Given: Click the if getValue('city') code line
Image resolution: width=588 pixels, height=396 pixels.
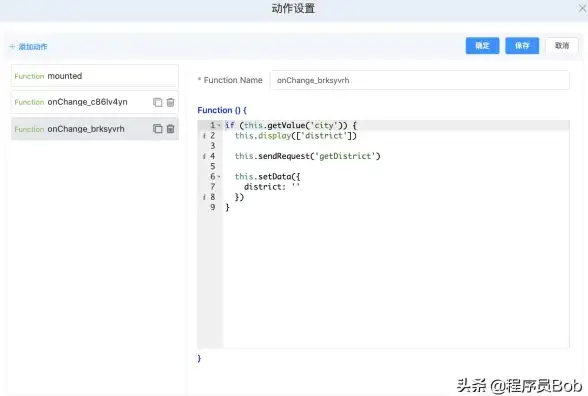Looking at the screenshot, I should tap(291, 125).
